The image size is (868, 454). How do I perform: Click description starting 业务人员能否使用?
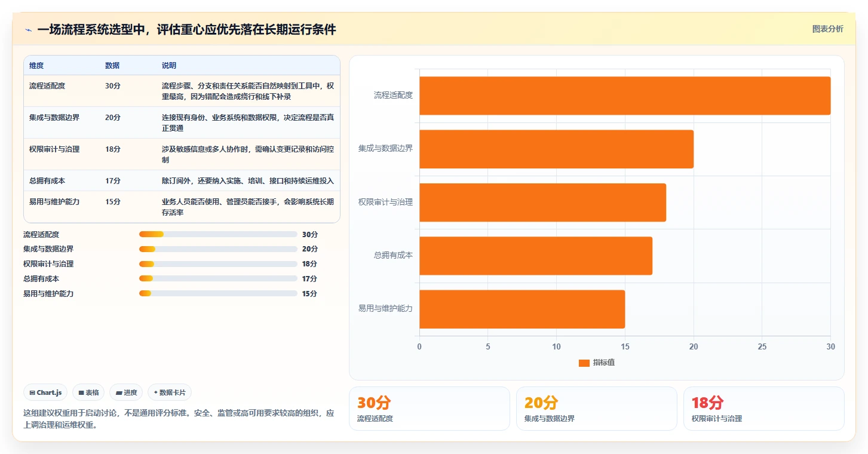point(248,207)
